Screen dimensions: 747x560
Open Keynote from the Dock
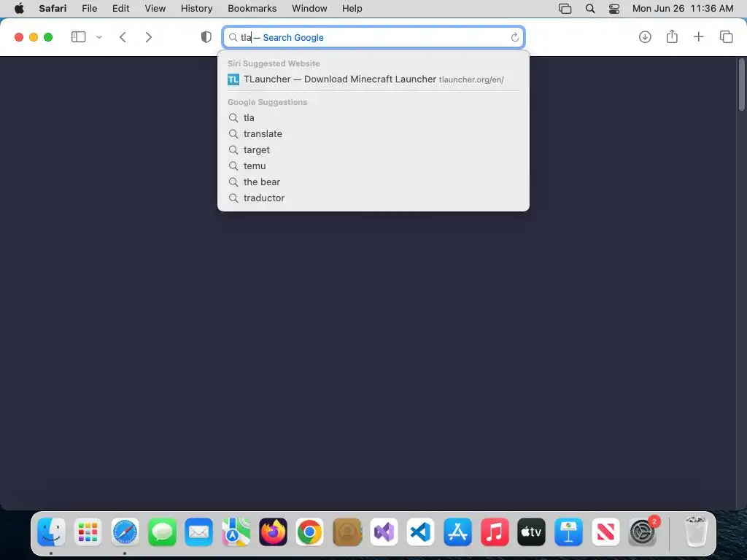click(568, 532)
